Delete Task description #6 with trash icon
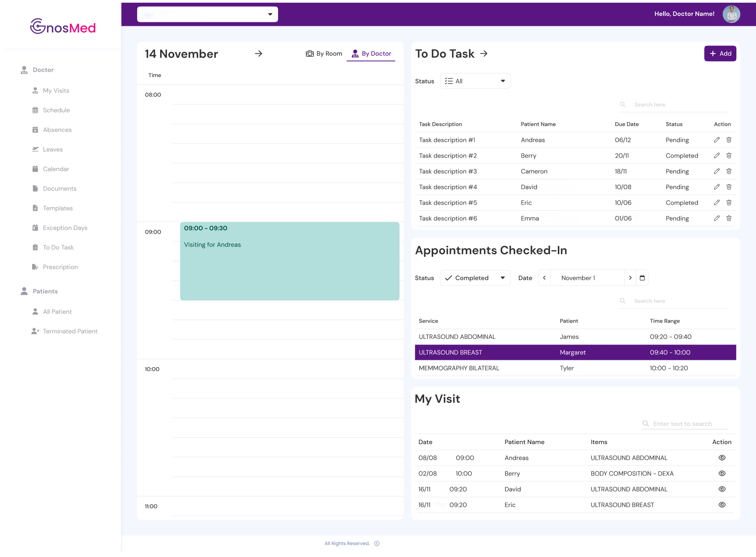The image size is (756, 557). click(x=729, y=218)
